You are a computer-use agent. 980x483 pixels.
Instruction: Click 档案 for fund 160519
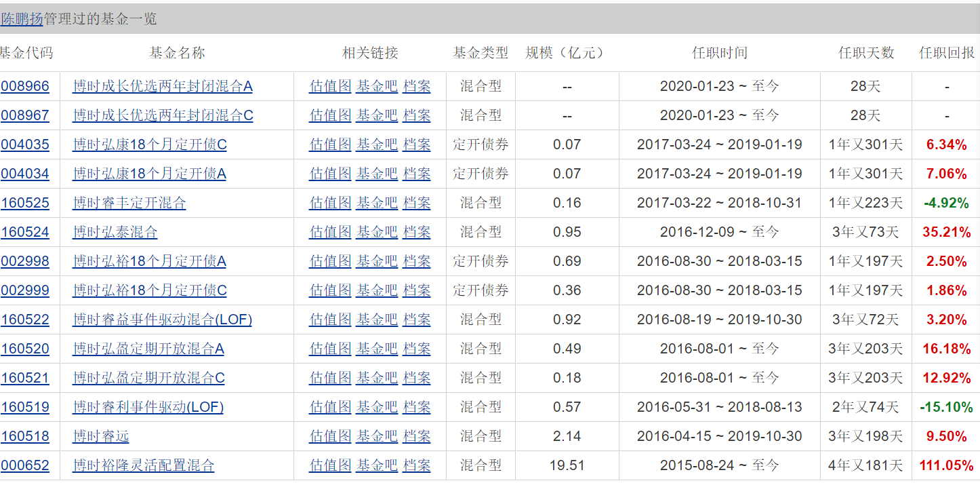click(417, 407)
